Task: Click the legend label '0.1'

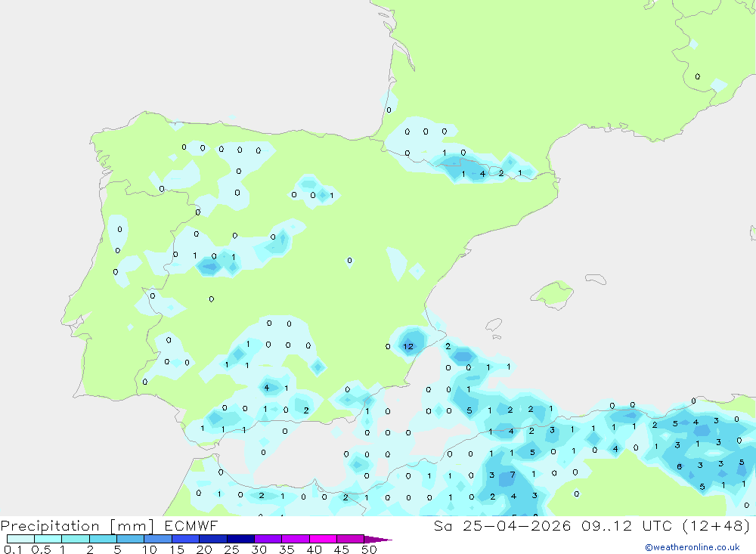Action: pos(13,549)
